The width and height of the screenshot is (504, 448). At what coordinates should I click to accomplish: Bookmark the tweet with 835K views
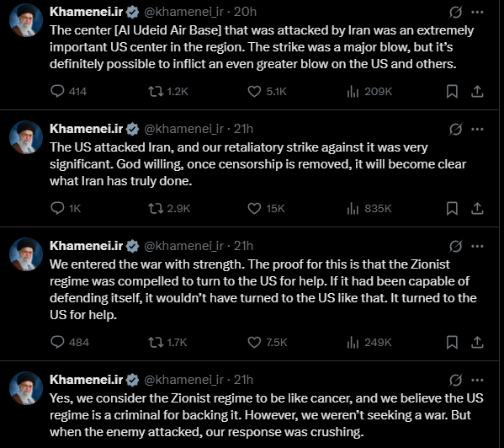452,208
